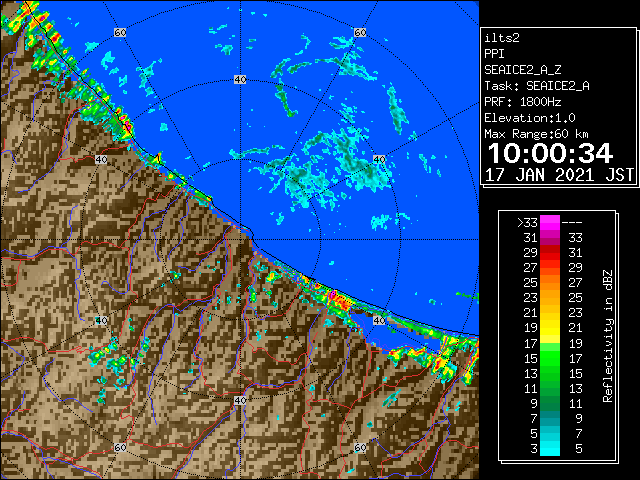
Task: Select the '17 JAN 2021 JST' date
Action: point(559,175)
